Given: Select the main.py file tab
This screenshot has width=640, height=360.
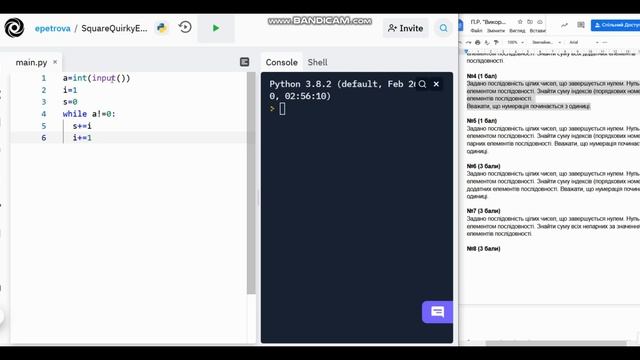Looking at the screenshot, I should 31,62.
